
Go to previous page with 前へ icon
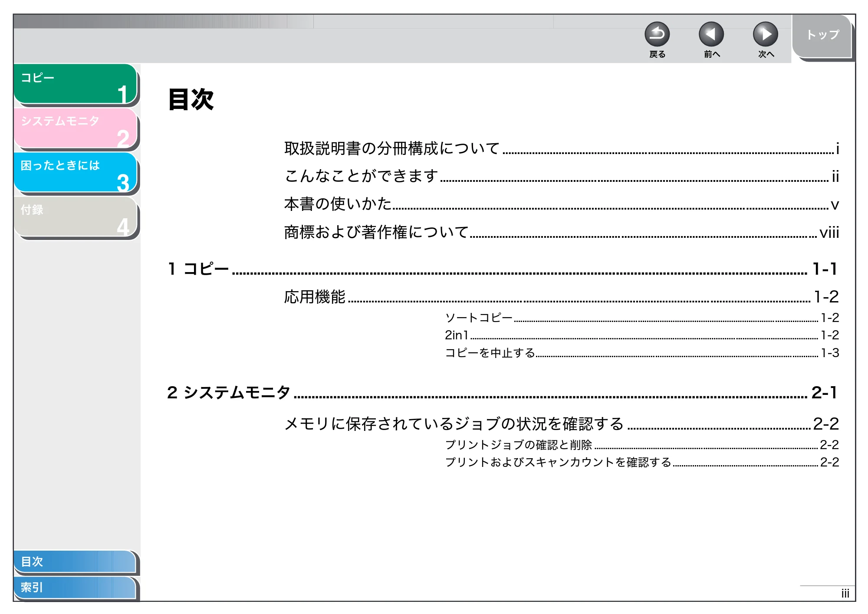tap(711, 34)
